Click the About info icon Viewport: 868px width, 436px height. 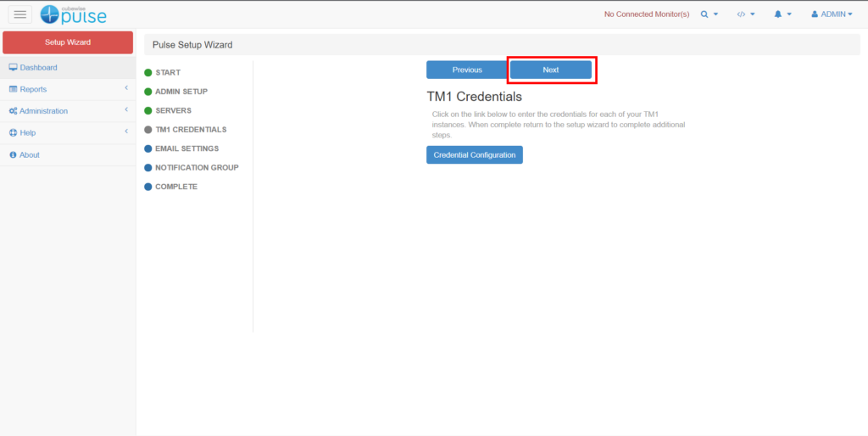pos(14,155)
